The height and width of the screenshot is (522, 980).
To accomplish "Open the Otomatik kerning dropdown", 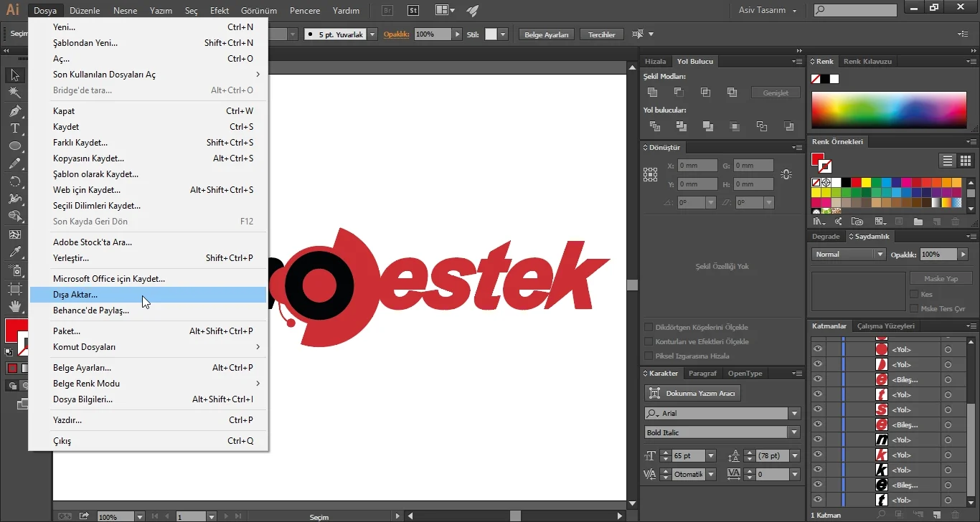I will (711, 475).
